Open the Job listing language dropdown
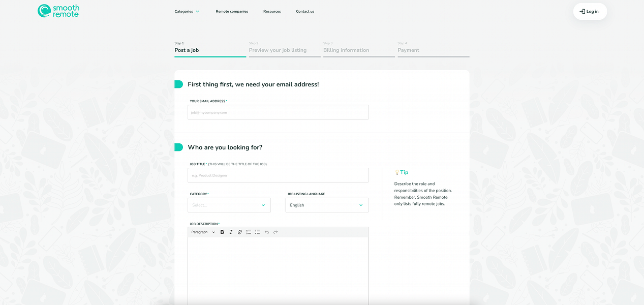This screenshot has height=305, width=644. click(327, 205)
